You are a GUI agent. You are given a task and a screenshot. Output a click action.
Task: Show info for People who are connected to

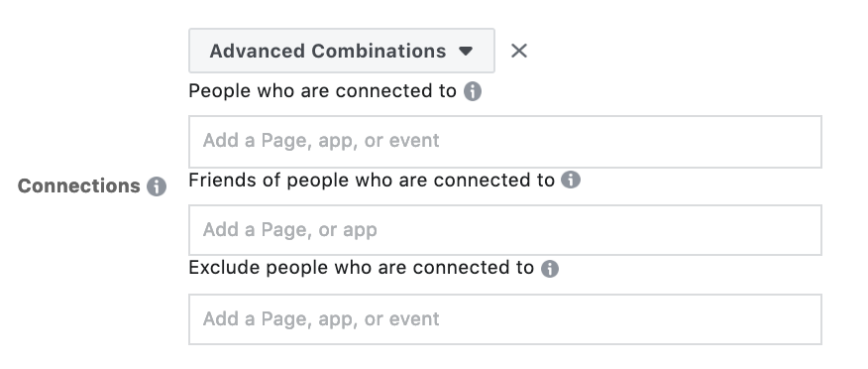473,91
